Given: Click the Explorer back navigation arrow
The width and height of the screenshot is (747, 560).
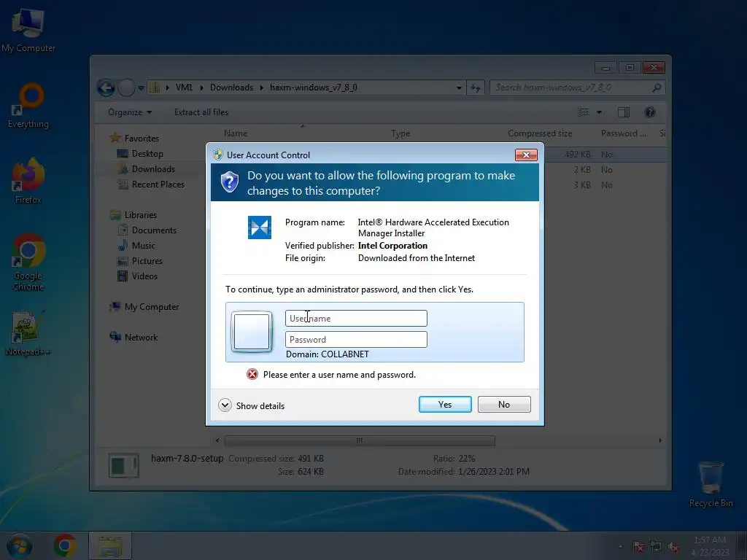Looking at the screenshot, I should pyautogui.click(x=106, y=87).
